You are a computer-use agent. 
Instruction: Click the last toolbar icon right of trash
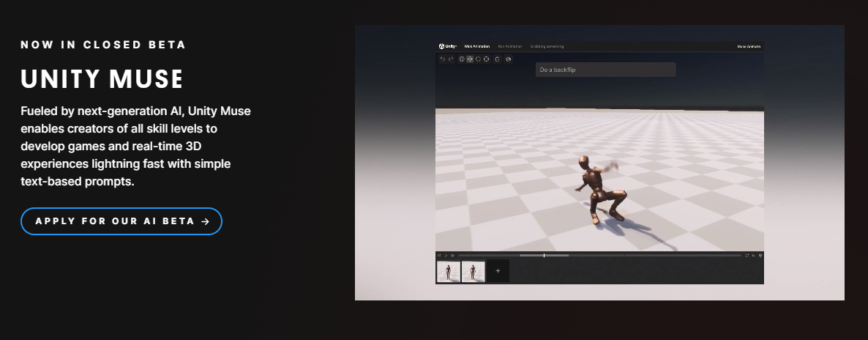coord(508,59)
